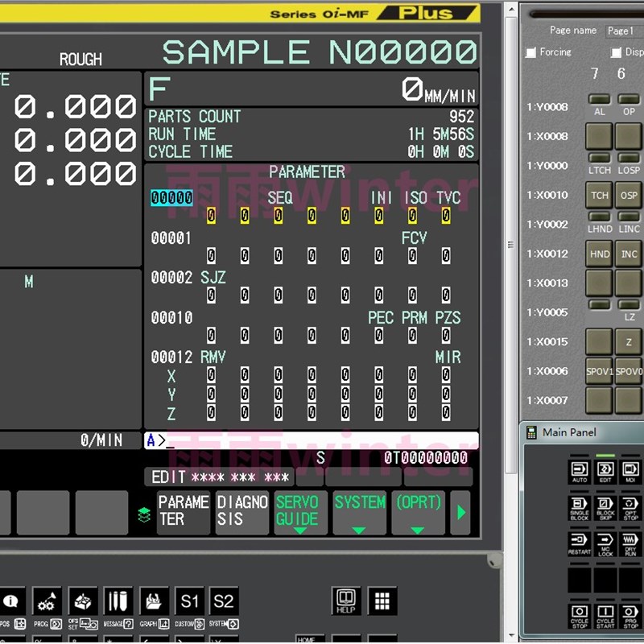Viewport: 644px width, 644px height.
Task: Toggle SINGLE BLOCK in Main Panel
Action: point(580,508)
